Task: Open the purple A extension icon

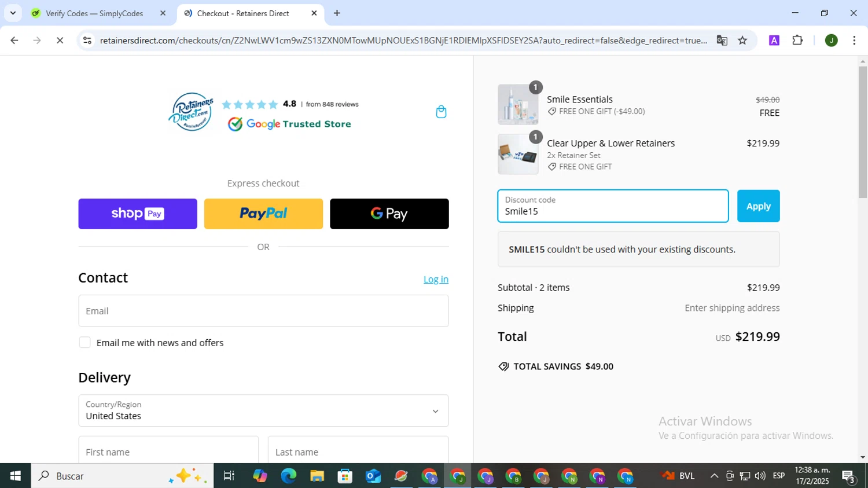Action: click(x=774, y=41)
